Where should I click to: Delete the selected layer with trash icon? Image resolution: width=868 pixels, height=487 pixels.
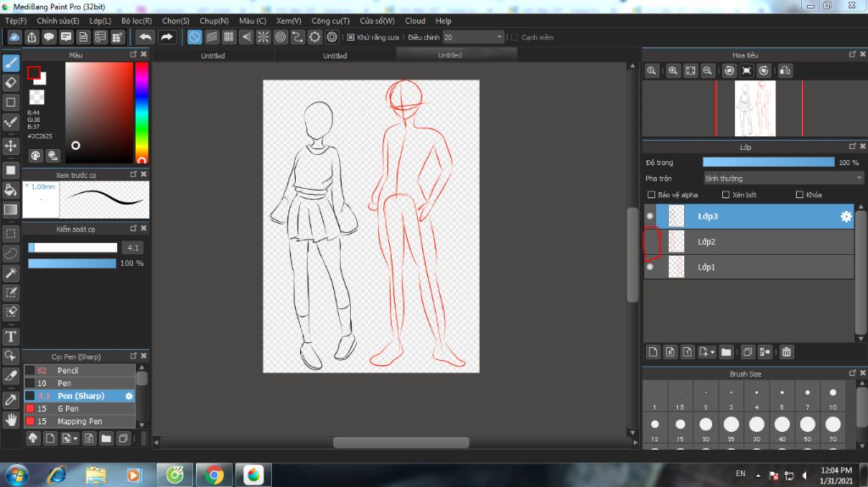tap(787, 352)
